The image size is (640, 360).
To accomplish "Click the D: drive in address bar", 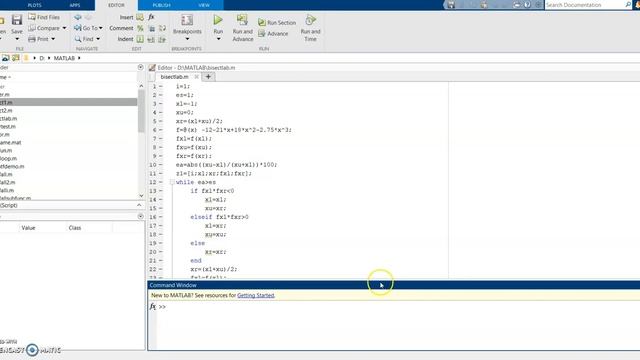I will click(42, 58).
